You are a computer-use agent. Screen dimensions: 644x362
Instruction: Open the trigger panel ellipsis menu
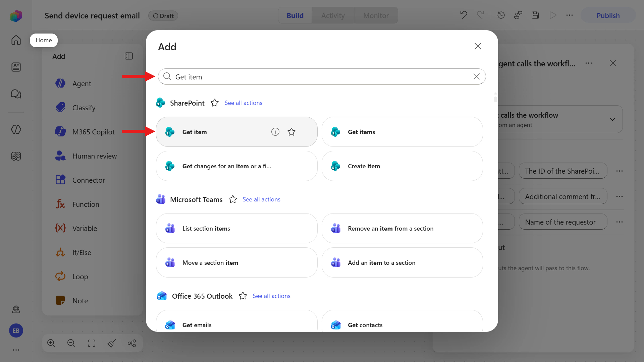point(589,63)
